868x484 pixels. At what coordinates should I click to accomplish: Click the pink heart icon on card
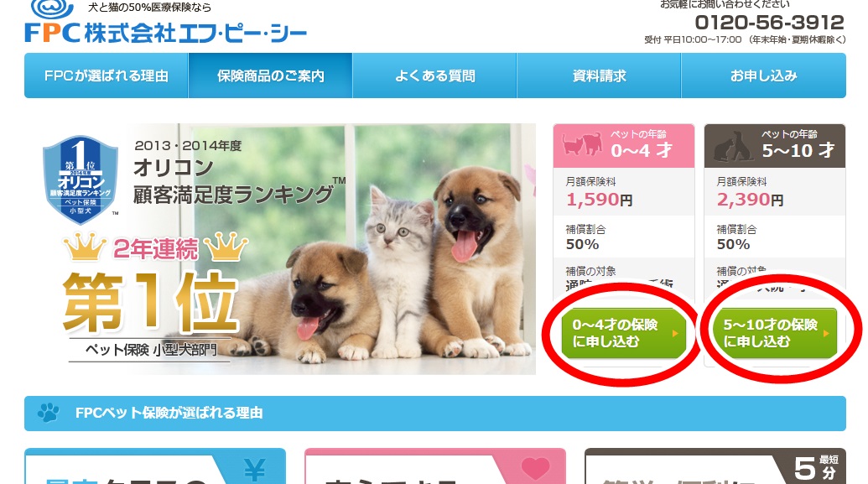tap(535, 469)
